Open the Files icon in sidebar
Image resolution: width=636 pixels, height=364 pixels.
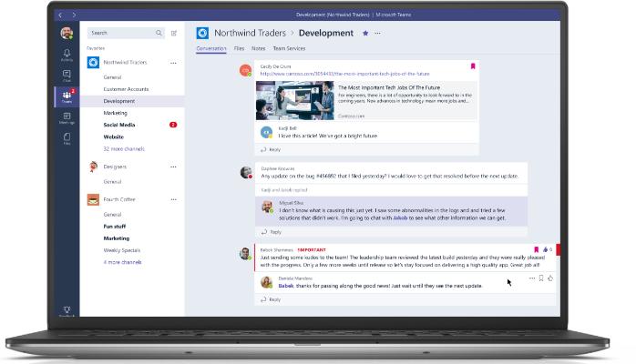[67, 138]
